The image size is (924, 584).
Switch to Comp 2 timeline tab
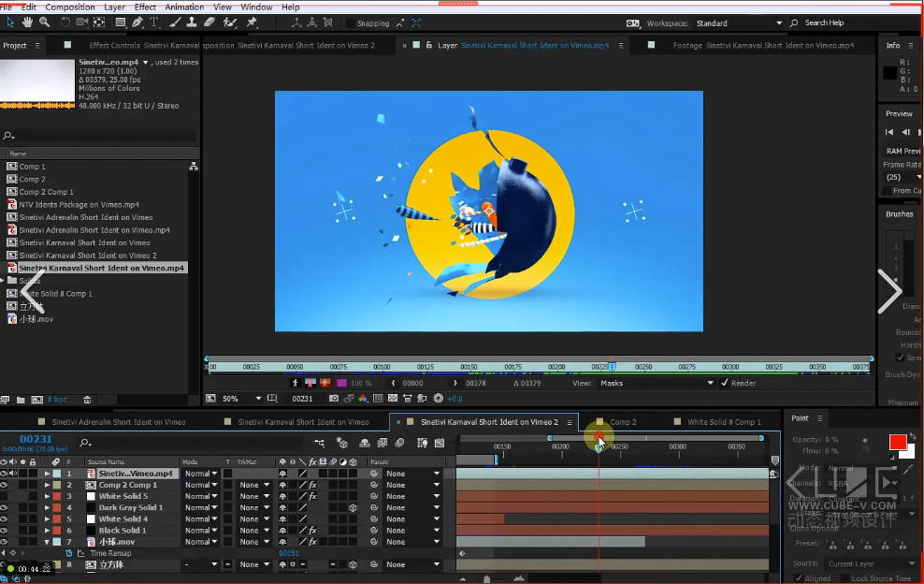tap(623, 422)
